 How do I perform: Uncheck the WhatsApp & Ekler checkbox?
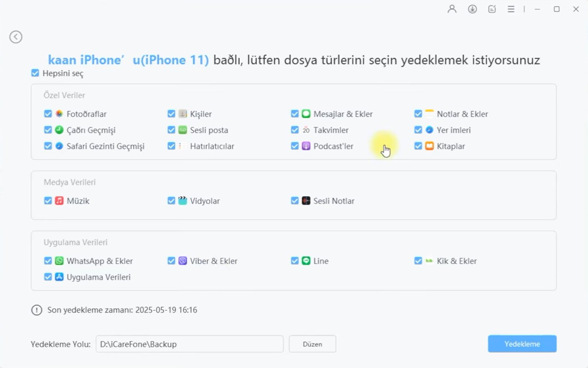(x=48, y=261)
